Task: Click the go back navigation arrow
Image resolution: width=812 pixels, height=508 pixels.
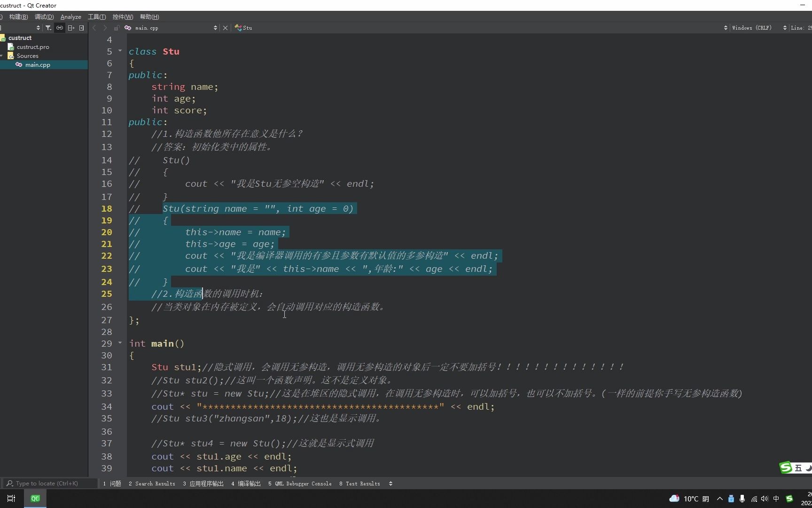Action: pyautogui.click(x=94, y=28)
